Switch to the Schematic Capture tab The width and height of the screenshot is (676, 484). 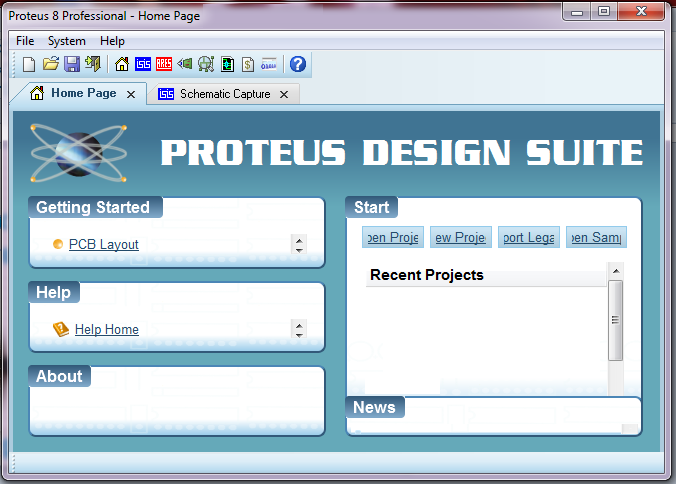pos(223,94)
